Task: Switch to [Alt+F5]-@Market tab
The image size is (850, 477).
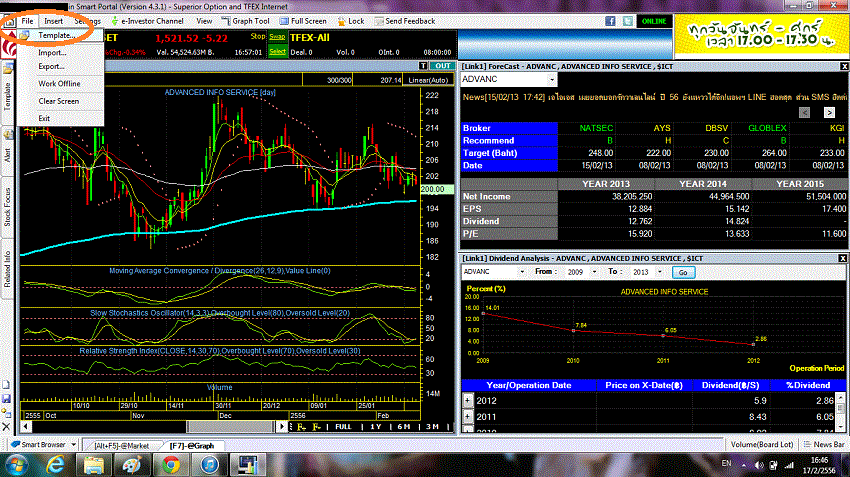Action: point(121,446)
